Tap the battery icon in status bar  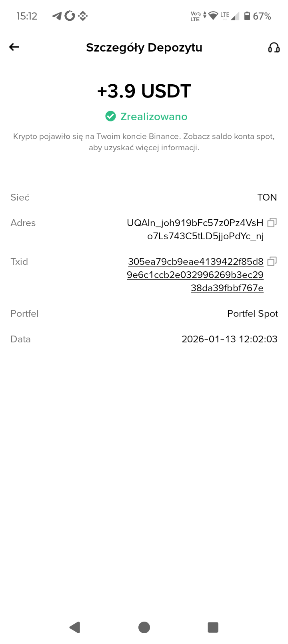[x=247, y=16]
